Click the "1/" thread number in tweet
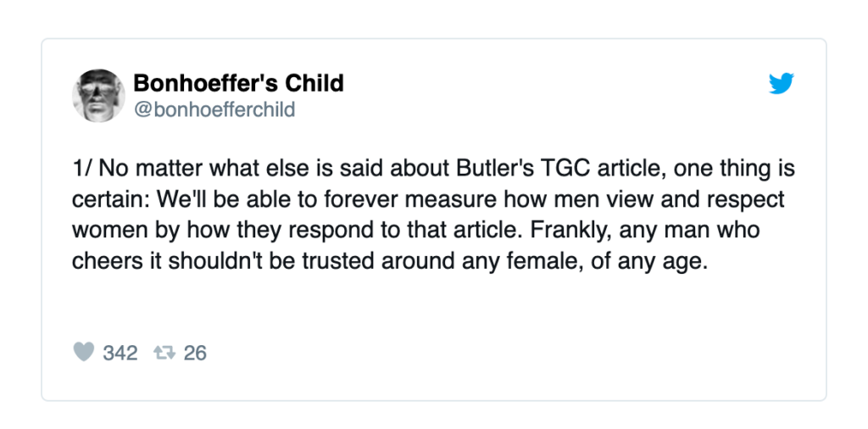The width and height of the screenshot is (868, 429). click(82, 168)
